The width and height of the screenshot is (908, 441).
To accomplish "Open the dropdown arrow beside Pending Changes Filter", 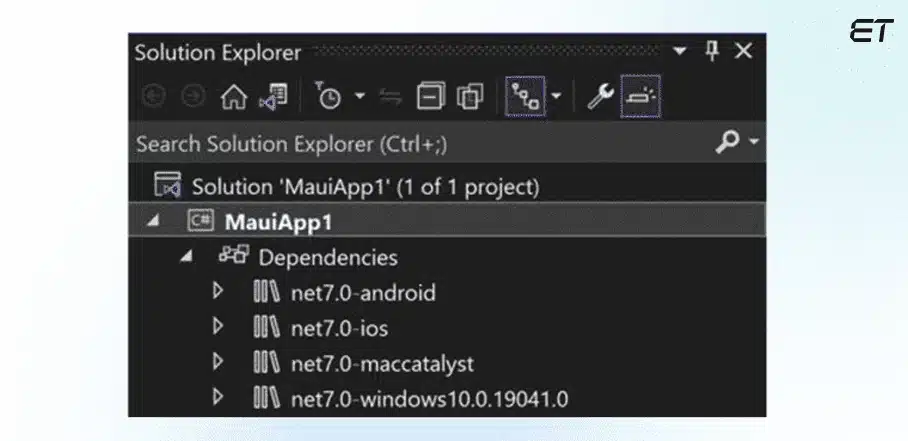I will 360,95.
